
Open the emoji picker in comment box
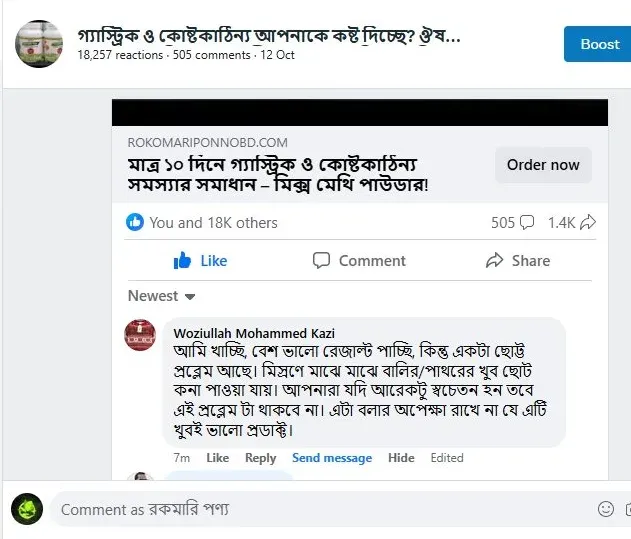(605, 509)
